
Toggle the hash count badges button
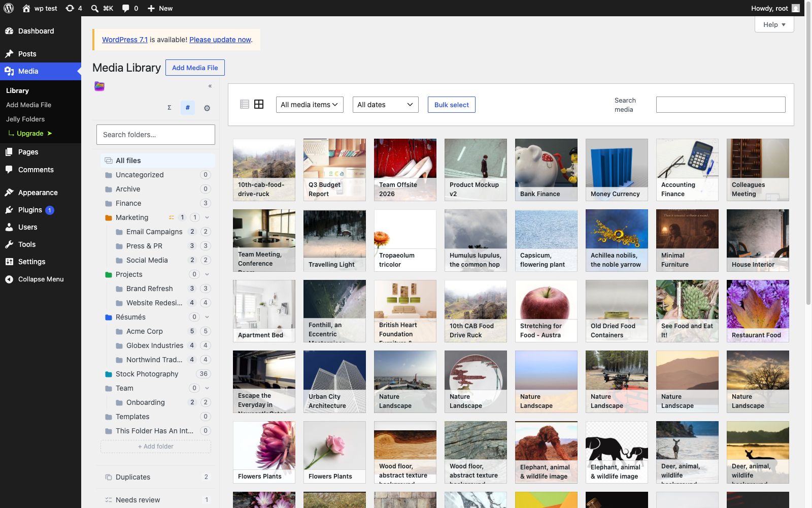coord(188,108)
